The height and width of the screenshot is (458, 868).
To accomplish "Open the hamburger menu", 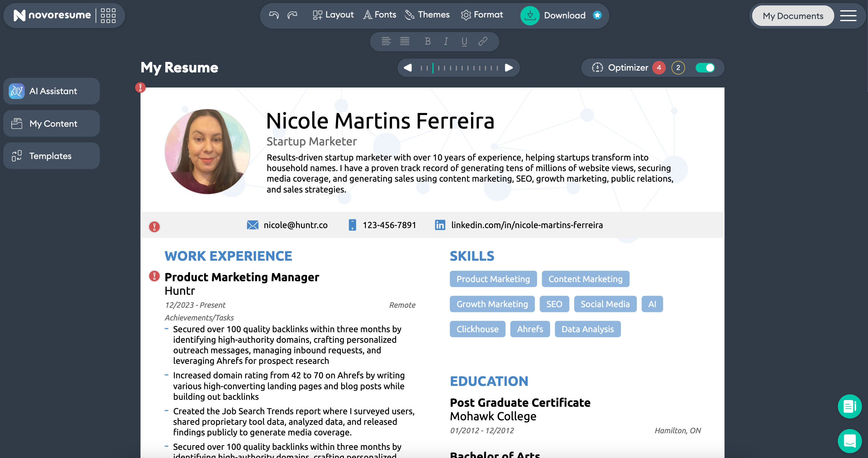I will (x=848, y=15).
